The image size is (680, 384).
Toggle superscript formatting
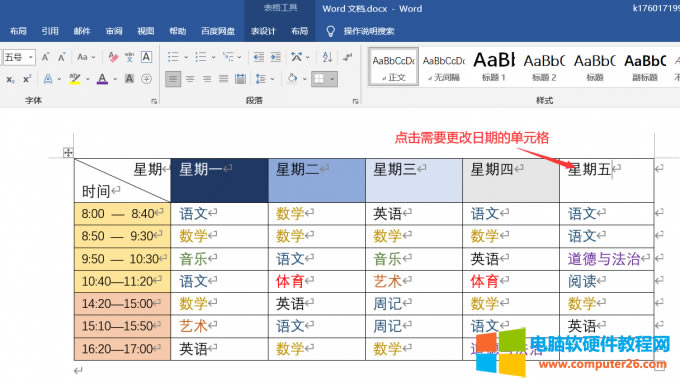point(27,79)
